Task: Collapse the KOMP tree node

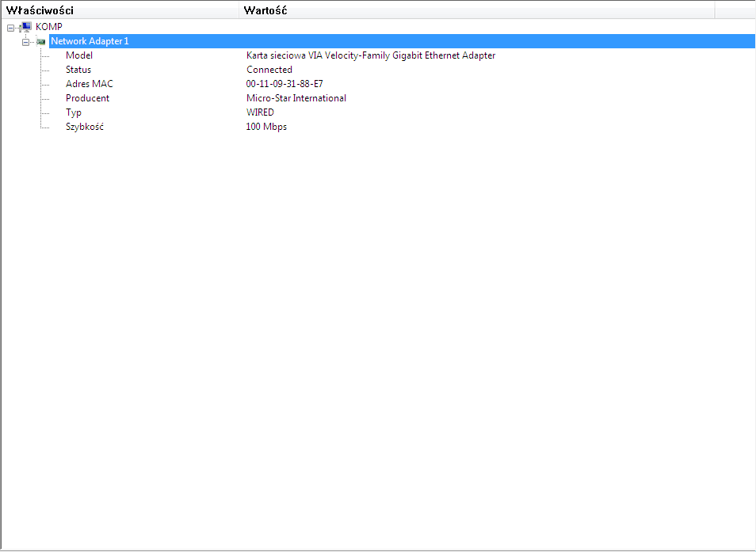Action: (x=10, y=28)
